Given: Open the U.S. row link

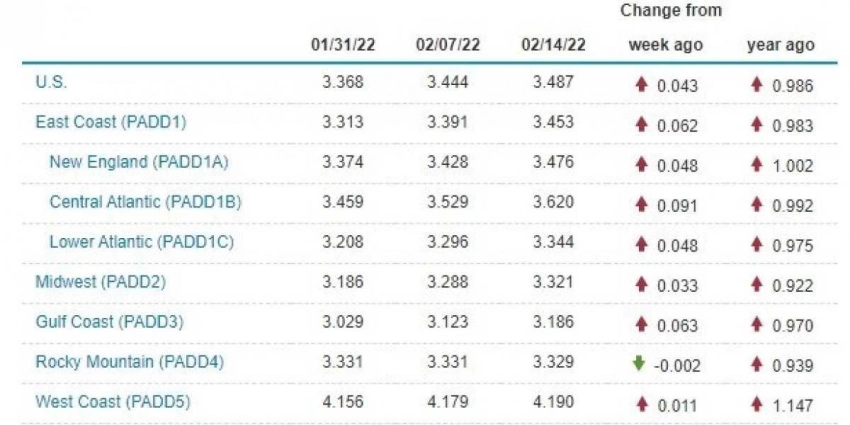Looking at the screenshot, I should pyautogui.click(x=51, y=83).
